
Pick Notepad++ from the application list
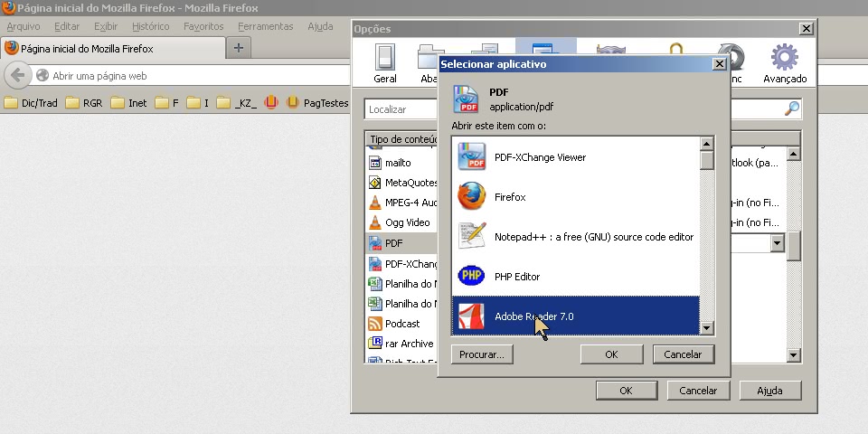[x=593, y=237]
